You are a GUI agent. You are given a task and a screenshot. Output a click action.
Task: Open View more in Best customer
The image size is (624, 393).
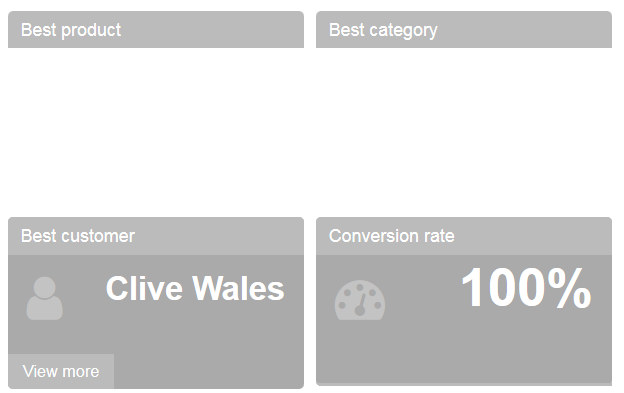61,371
